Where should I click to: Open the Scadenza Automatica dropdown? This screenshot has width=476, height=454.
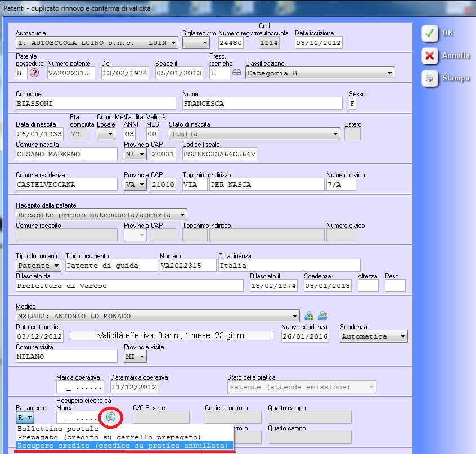click(x=402, y=336)
